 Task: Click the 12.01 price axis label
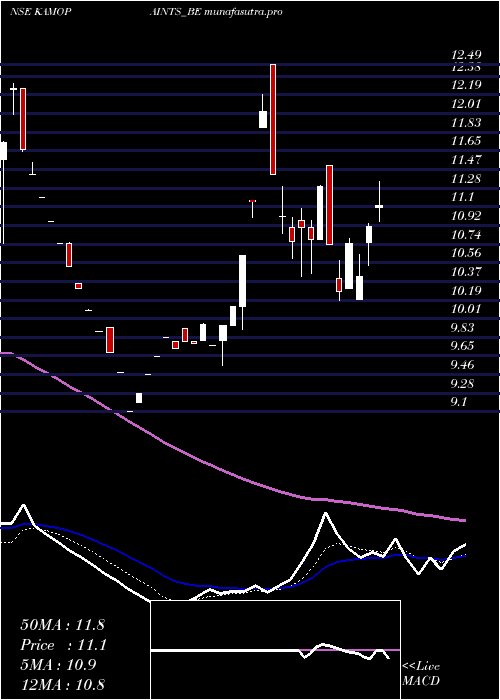click(466, 104)
